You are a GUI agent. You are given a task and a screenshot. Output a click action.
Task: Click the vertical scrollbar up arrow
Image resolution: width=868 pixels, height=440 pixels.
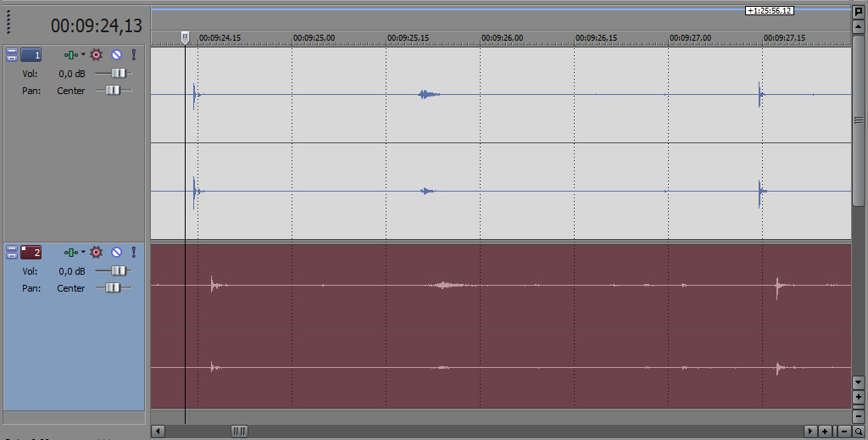859,26
